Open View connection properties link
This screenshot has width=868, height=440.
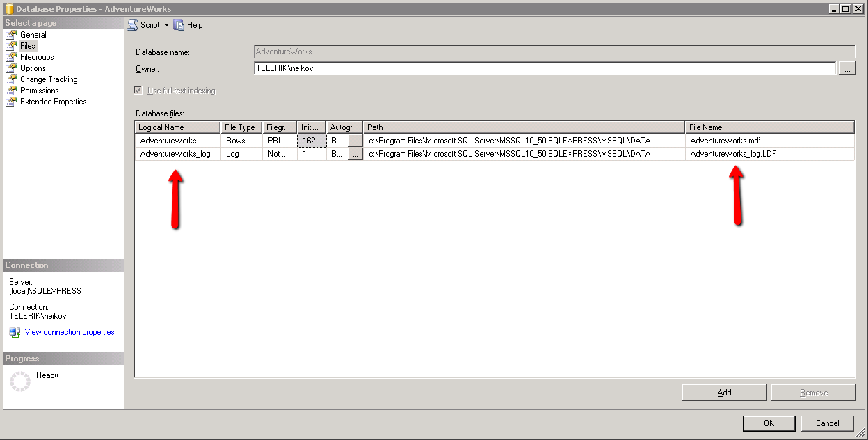70,333
